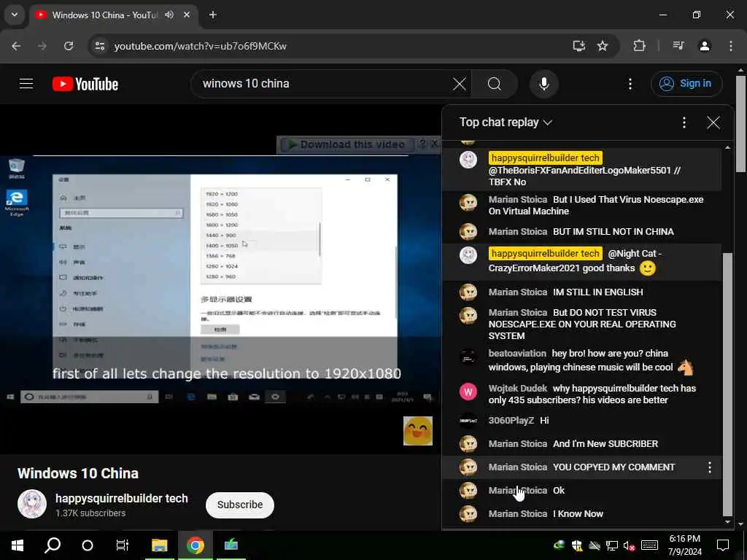Open the Chrome profile icon

coord(705,46)
